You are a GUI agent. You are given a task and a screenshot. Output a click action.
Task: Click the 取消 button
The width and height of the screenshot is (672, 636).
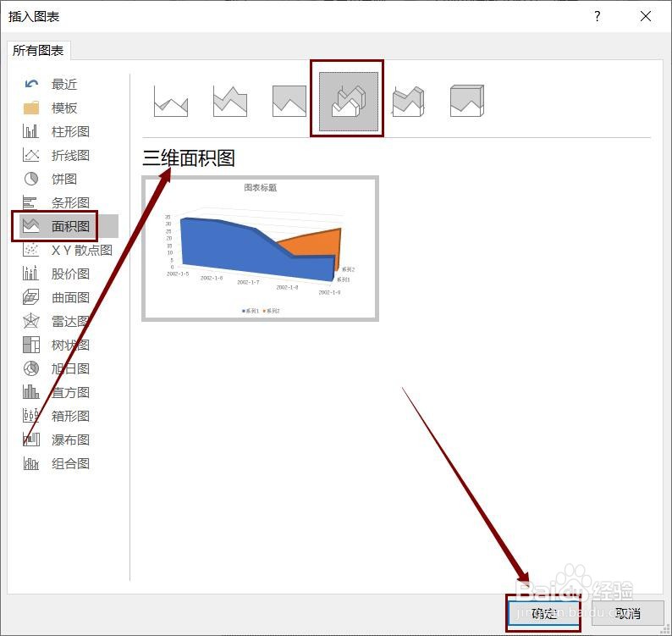tap(628, 613)
